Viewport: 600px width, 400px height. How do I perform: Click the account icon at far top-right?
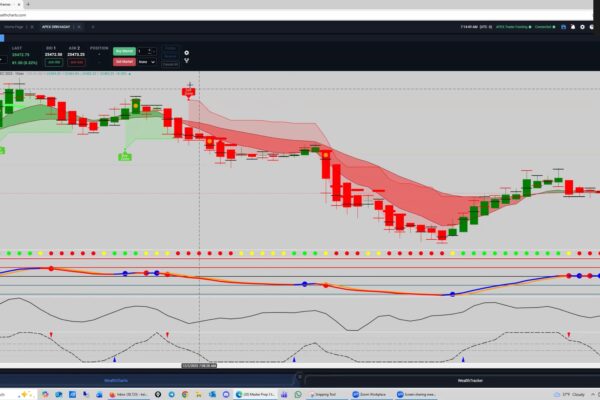click(x=590, y=28)
